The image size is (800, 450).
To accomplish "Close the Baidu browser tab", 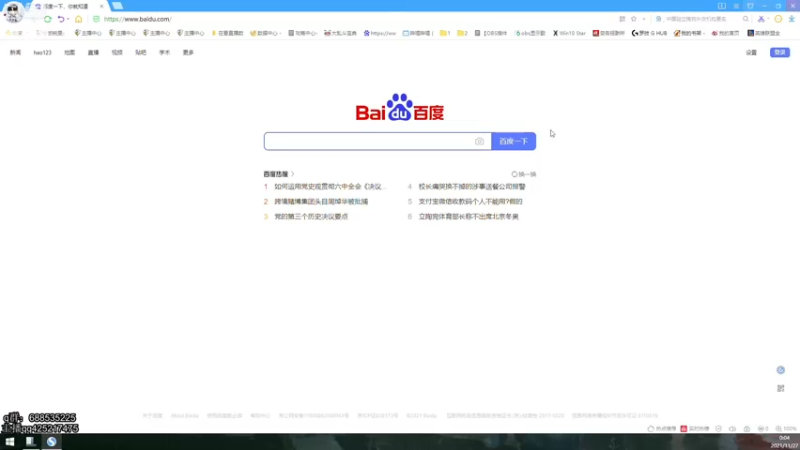I will [101, 6].
